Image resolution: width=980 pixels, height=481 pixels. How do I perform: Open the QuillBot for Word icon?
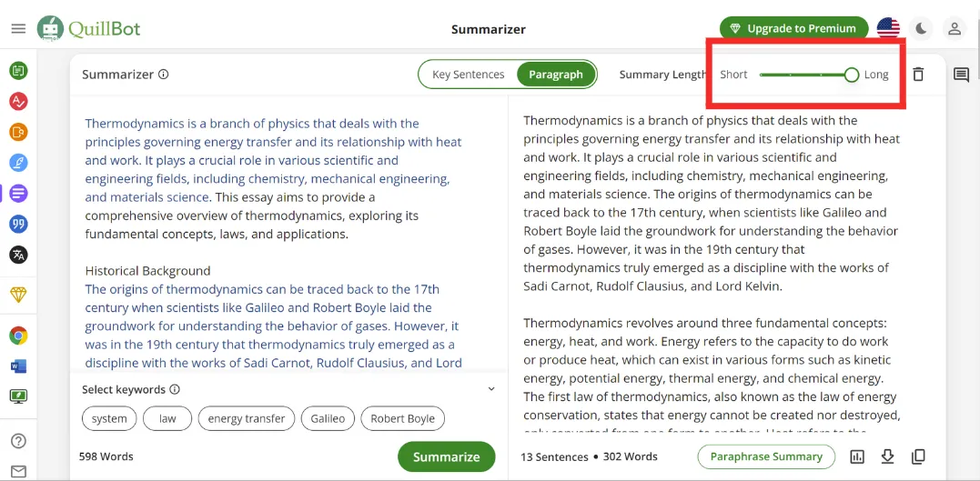click(18, 366)
